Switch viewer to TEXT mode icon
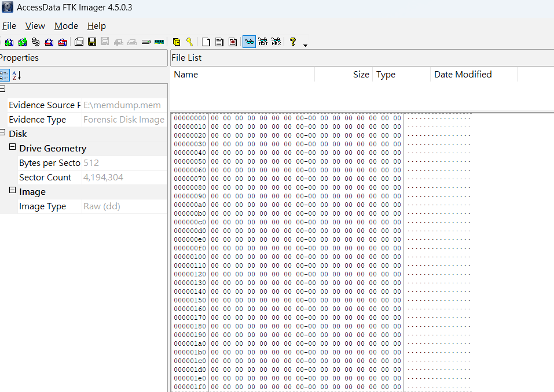This screenshot has height=392, width=554. (263, 42)
